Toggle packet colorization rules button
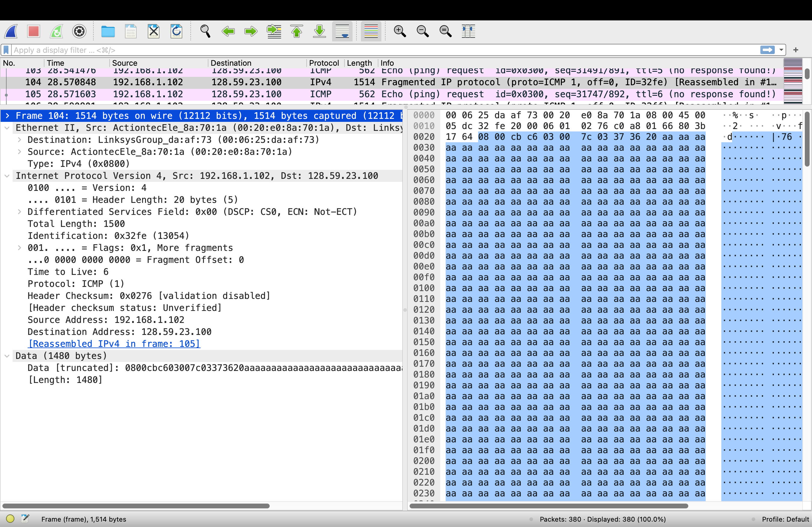The image size is (812, 527). click(371, 31)
